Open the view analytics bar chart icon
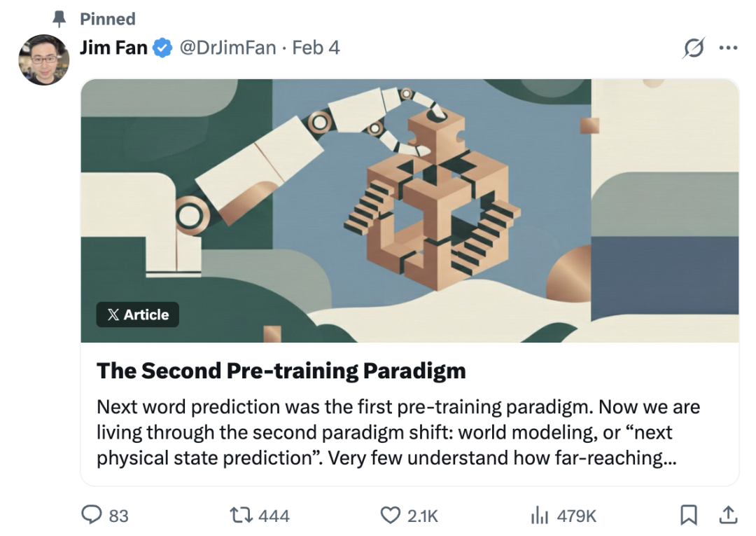756x536 pixels. pos(539,516)
